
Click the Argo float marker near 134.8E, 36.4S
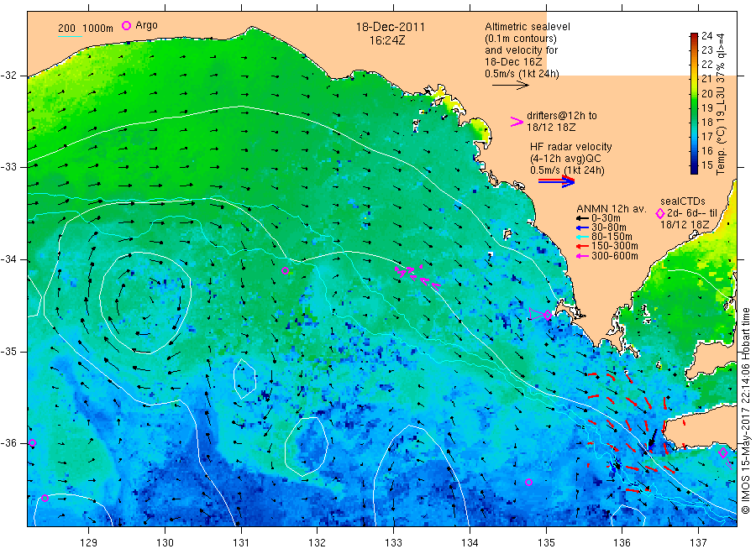(x=528, y=482)
